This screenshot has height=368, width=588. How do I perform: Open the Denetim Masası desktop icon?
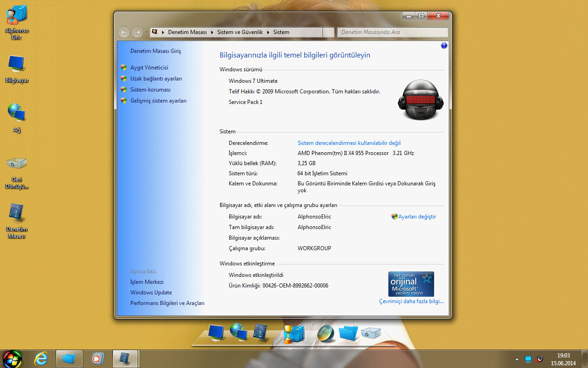[17, 214]
